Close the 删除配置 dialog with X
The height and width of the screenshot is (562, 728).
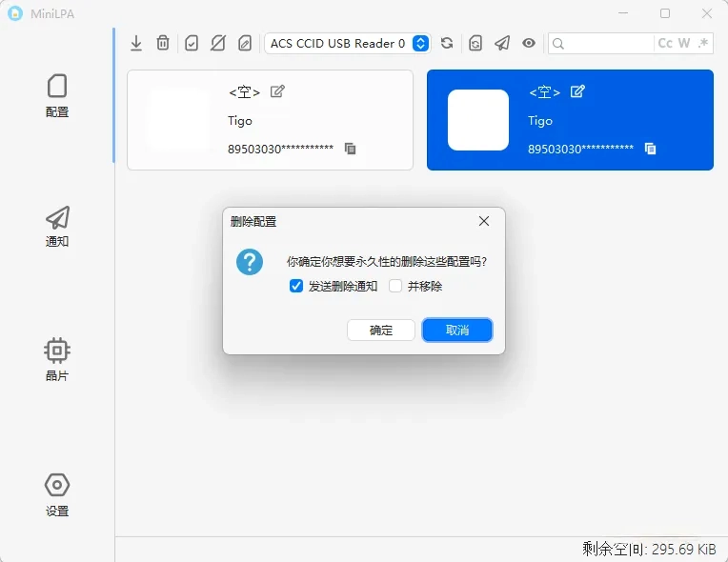pyautogui.click(x=484, y=221)
